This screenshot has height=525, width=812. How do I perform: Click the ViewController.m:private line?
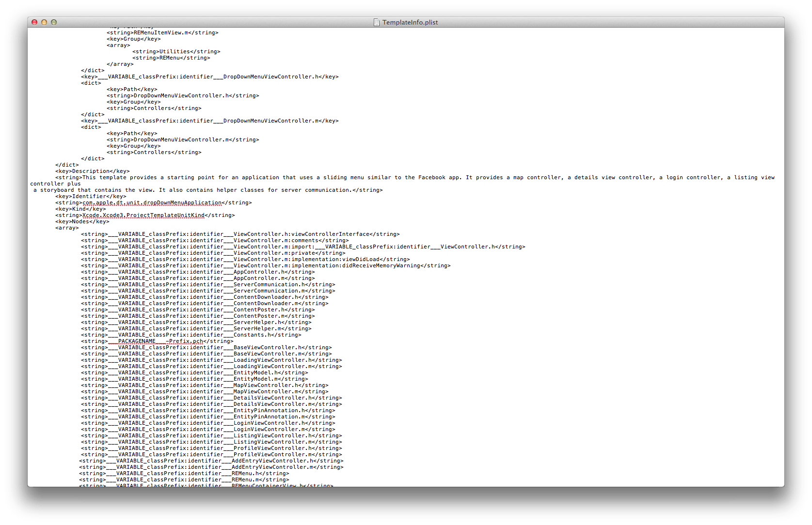[213, 253]
